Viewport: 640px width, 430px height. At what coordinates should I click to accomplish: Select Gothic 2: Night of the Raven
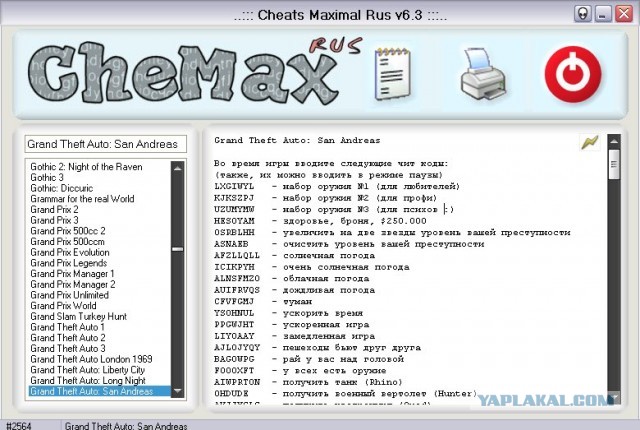point(87,167)
